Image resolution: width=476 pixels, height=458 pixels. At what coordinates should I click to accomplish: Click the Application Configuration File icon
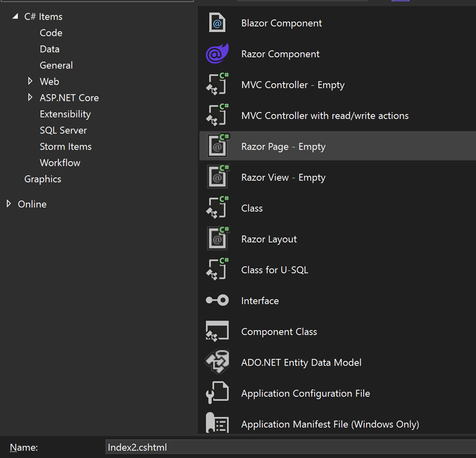(x=217, y=393)
